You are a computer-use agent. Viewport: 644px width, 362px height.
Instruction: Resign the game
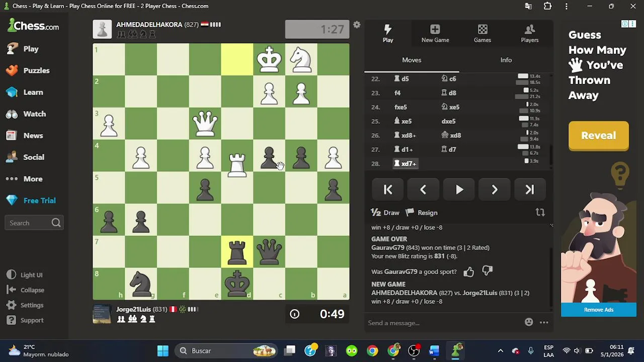coord(422,213)
